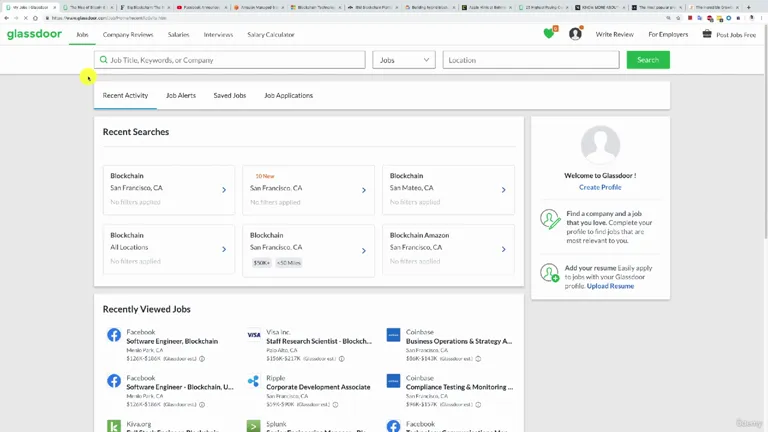Switch to the Job Applications tab
The image size is (768, 432).
pyautogui.click(x=288, y=96)
